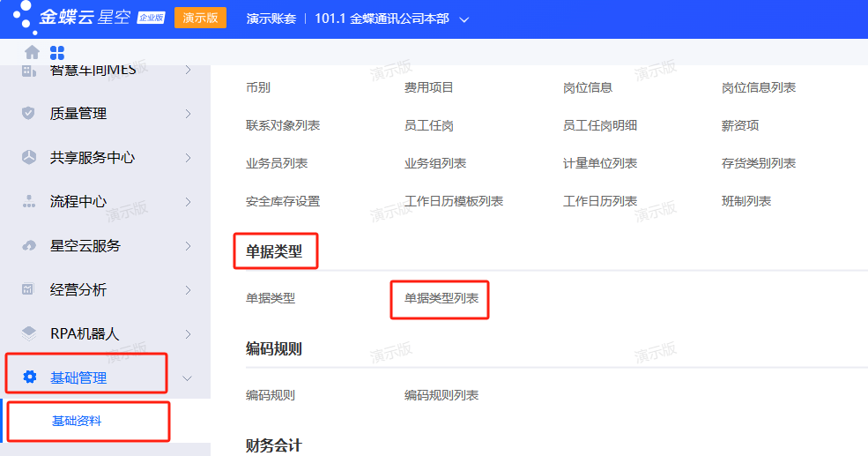Click the 智慧车间MES building icon
Viewport: 868px width, 456px height.
pyautogui.click(x=29, y=71)
